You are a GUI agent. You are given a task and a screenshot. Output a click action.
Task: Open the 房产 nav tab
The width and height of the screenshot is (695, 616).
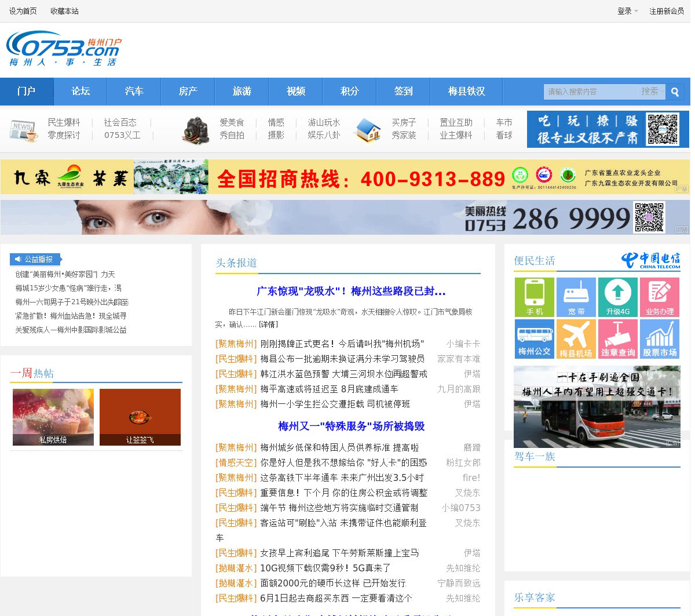click(188, 92)
